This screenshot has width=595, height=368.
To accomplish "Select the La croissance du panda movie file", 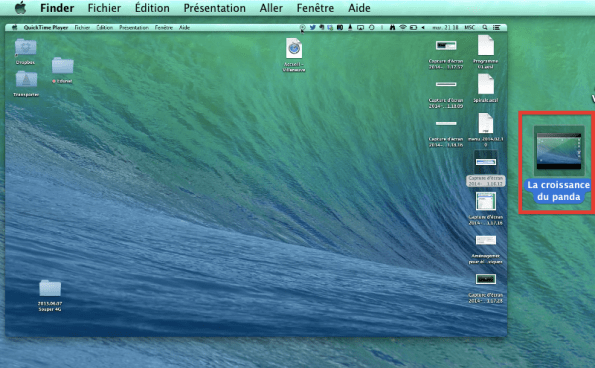I will pyautogui.click(x=559, y=151).
